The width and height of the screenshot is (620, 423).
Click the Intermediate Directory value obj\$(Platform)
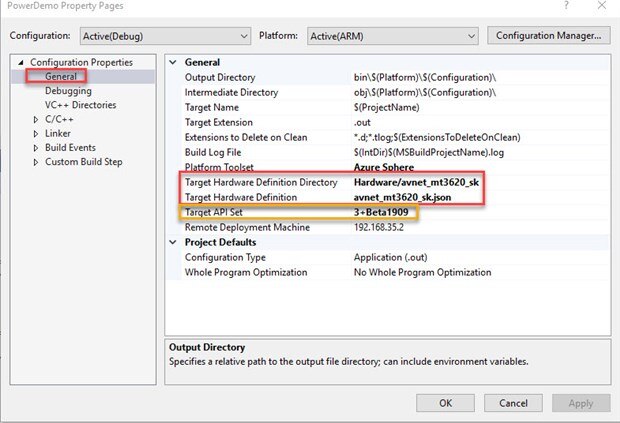425,93
